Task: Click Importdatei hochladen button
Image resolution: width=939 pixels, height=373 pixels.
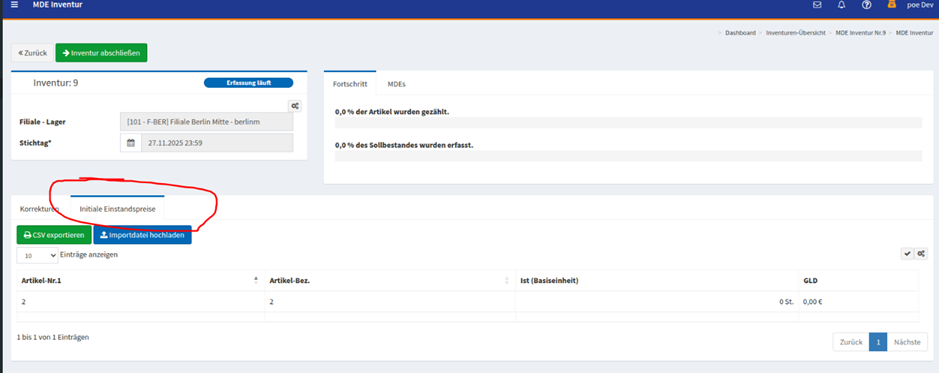Action: (x=143, y=235)
